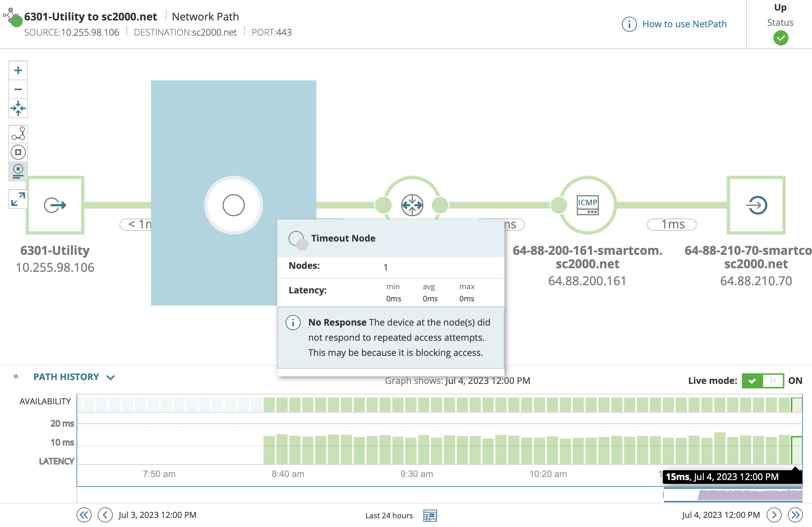This screenshot has width=812, height=527.
Task: Expand the PATH HISTORY dropdown chevron
Action: (x=111, y=377)
